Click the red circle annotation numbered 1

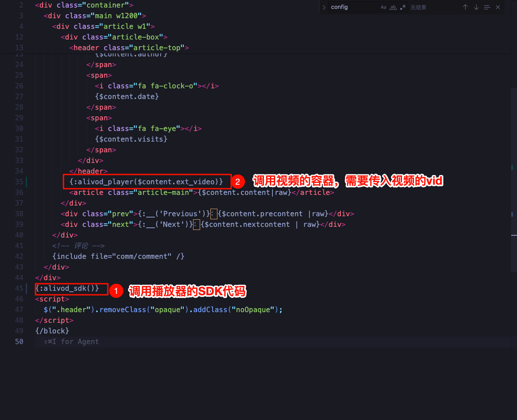click(x=115, y=291)
